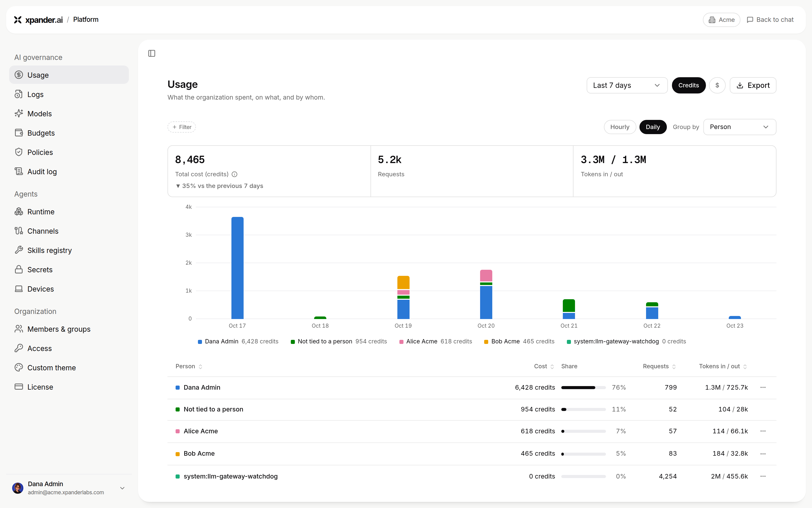Click the Audit log icon
812x508 pixels.
pos(19,171)
